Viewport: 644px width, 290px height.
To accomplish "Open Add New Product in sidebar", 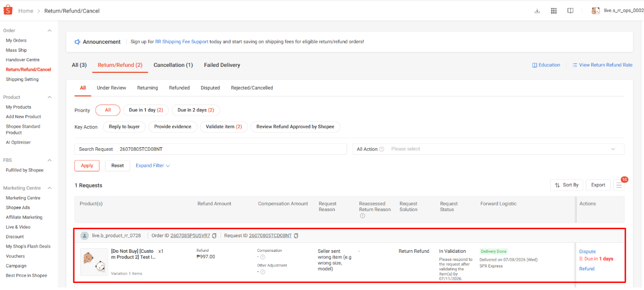I will (x=24, y=117).
